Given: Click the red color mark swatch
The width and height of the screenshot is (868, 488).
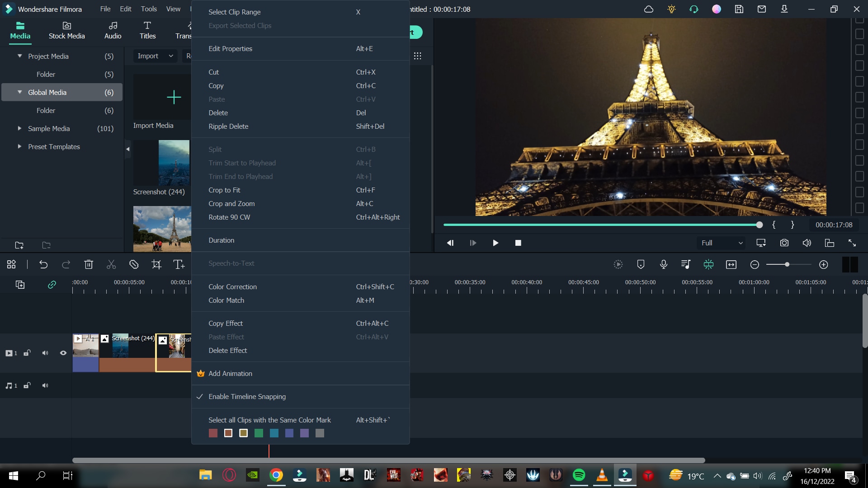Looking at the screenshot, I should click(213, 433).
